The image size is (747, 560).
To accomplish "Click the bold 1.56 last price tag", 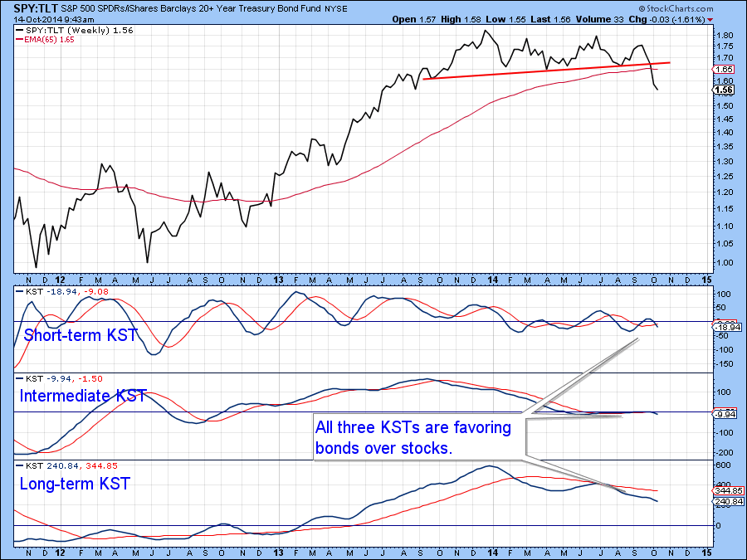I will (x=724, y=90).
